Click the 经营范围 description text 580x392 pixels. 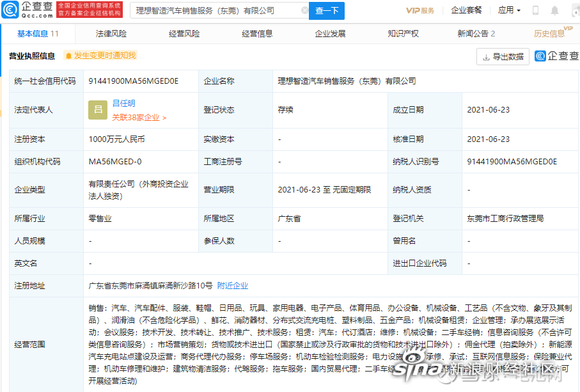[330, 344]
